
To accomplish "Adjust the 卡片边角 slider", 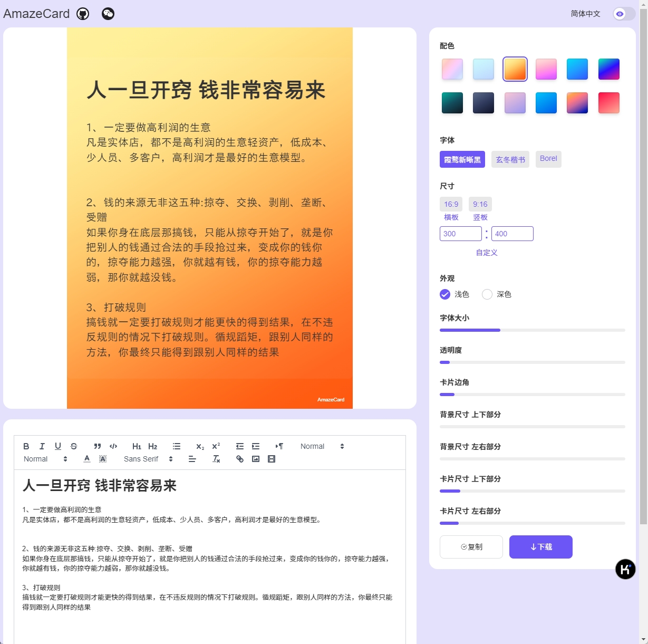I will click(x=533, y=395).
